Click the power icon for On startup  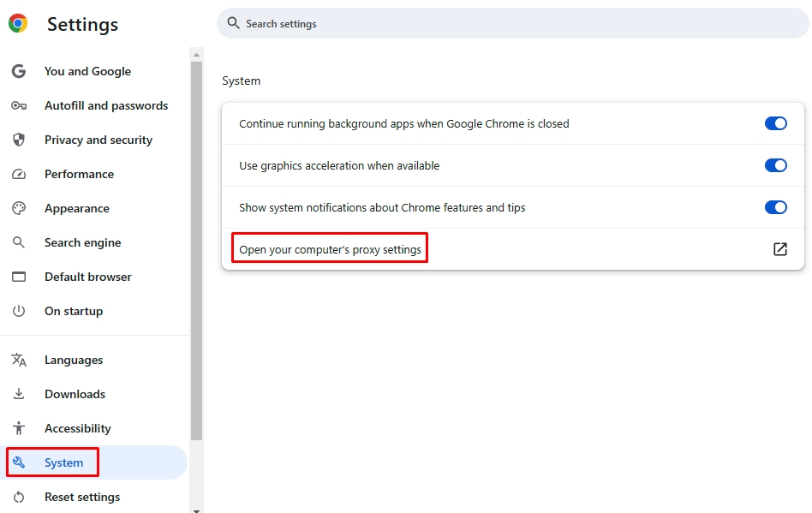[19, 311]
